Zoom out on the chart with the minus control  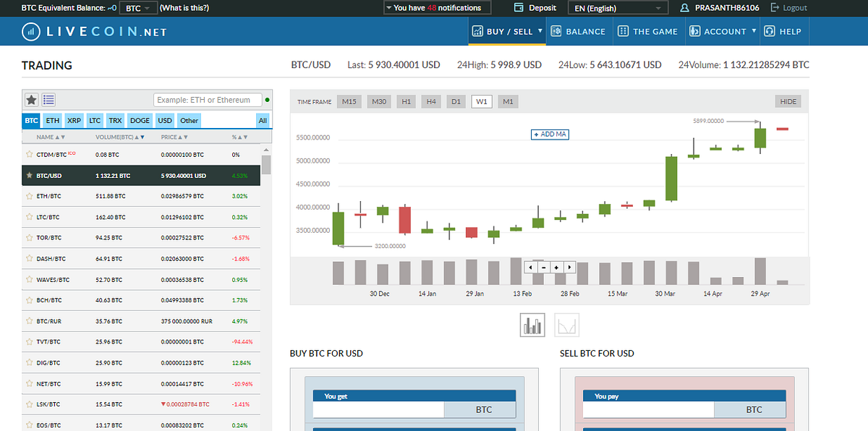tap(542, 267)
